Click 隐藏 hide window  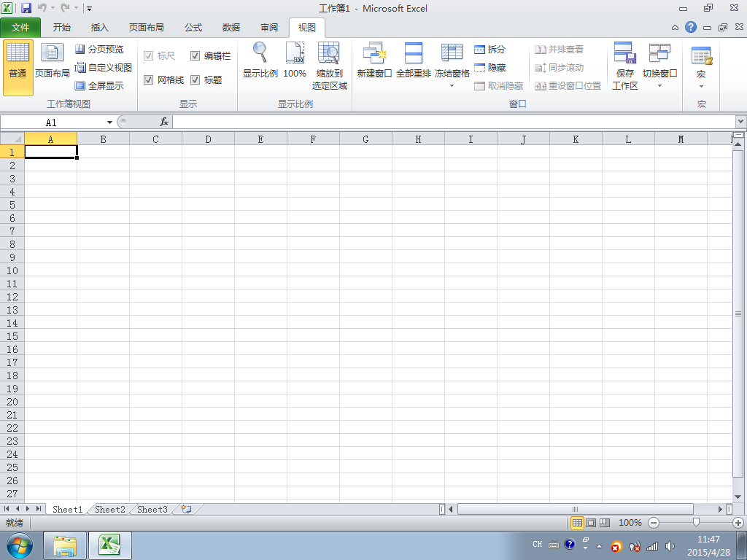click(x=489, y=68)
